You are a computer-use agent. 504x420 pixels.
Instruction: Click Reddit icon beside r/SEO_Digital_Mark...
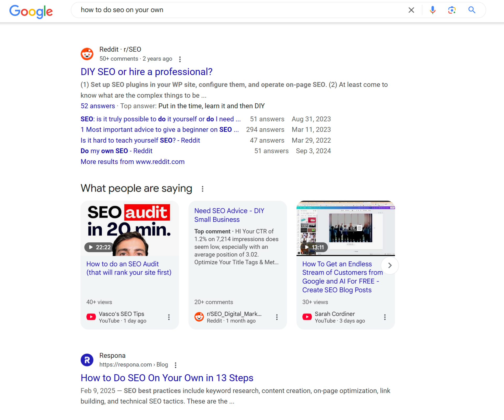(x=199, y=317)
